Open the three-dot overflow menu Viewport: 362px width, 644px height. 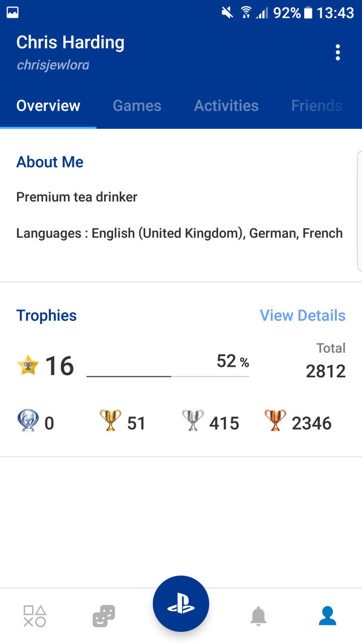coord(338,52)
